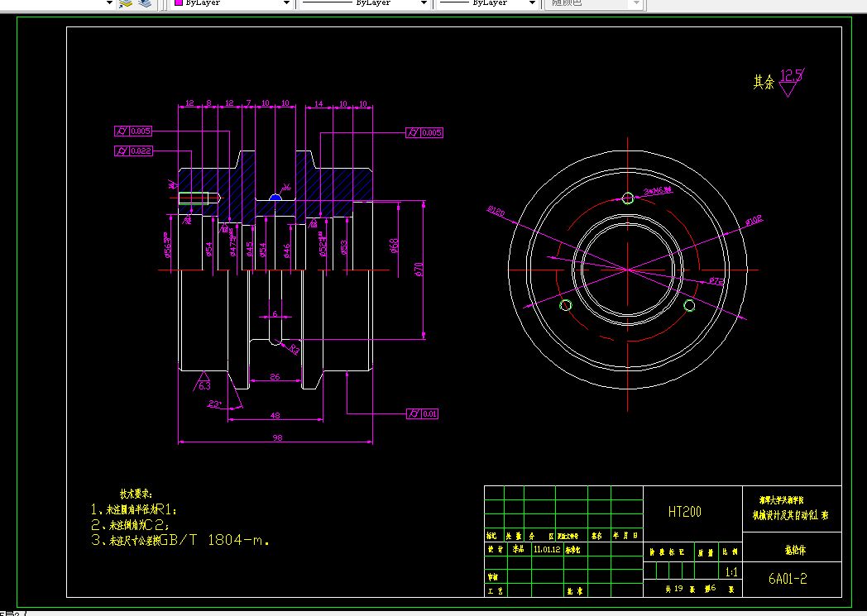
Task: Select the R3 radius dimension
Action: [294, 350]
